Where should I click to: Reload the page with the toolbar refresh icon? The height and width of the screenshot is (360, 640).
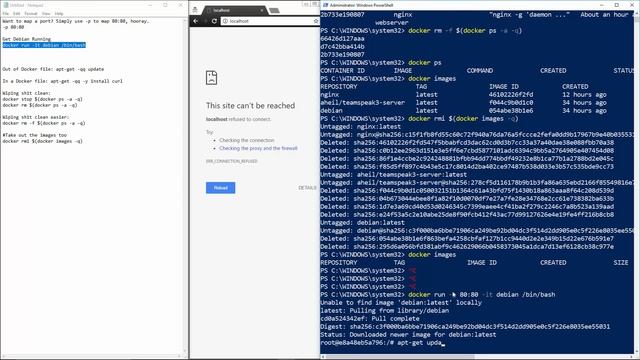click(x=214, y=21)
